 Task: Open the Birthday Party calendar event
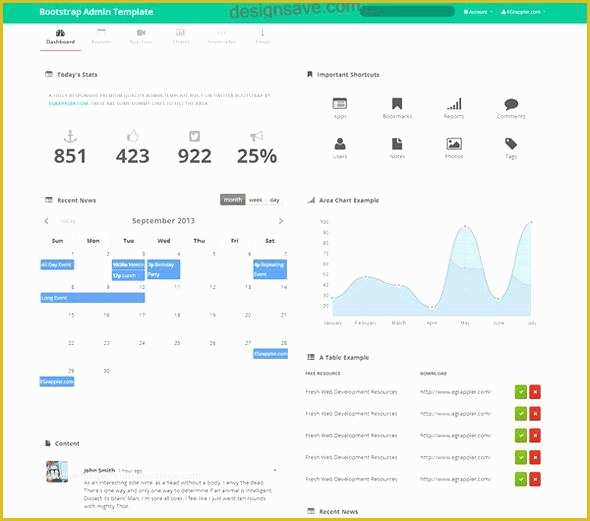click(163, 270)
